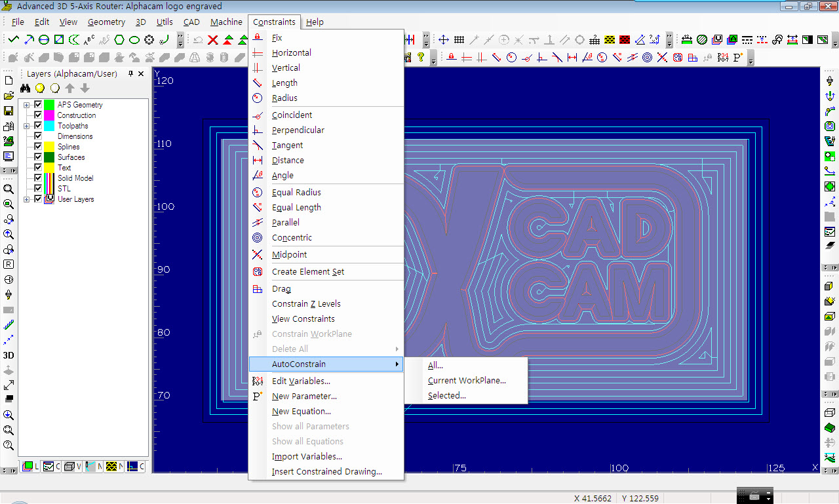Click Insert Constrained Drawing... entry

pyautogui.click(x=326, y=471)
